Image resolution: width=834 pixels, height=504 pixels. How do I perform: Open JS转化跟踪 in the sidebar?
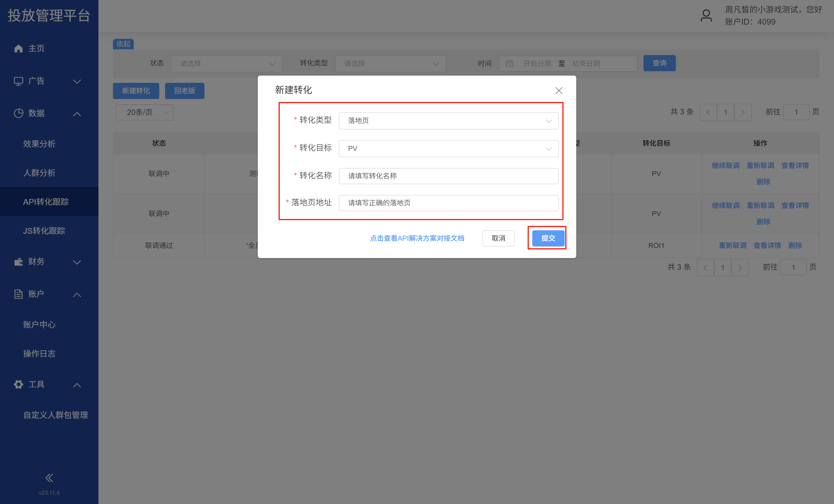coord(44,231)
